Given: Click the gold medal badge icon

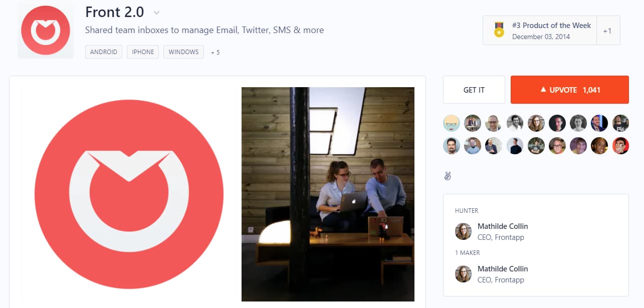Looking at the screenshot, I should [499, 30].
